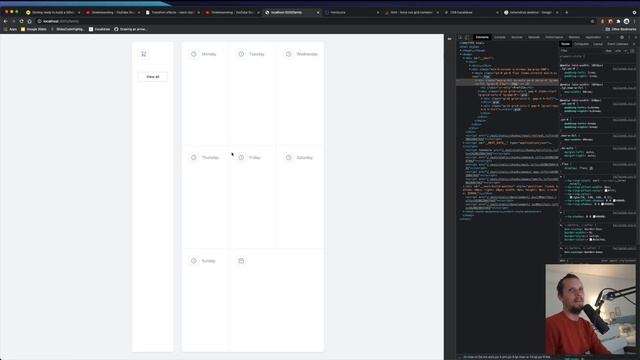Click the browser home icon
Screen dimensions: 640x360
tap(29, 21)
